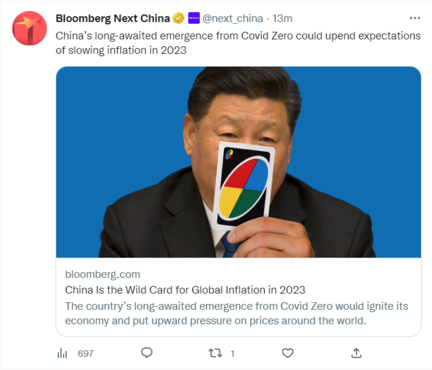Click the 697 view count
This screenshot has height=370, width=432.
[x=86, y=353]
